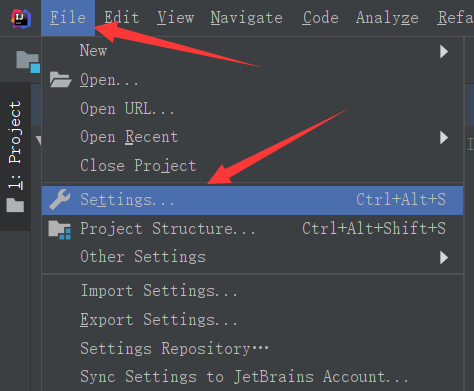Screen dimensions: 474x391
Task: Expand the Open Recent submenu arrow
Action: (x=444, y=137)
